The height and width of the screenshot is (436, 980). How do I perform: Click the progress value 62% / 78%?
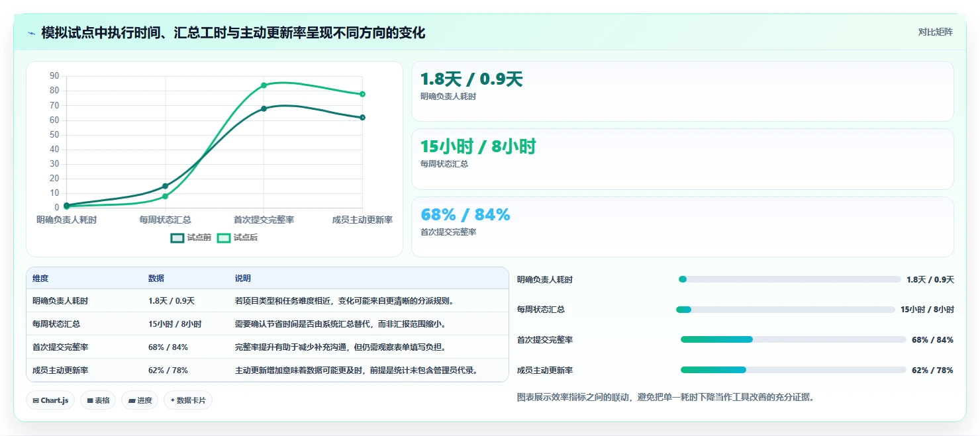click(932, 371)
